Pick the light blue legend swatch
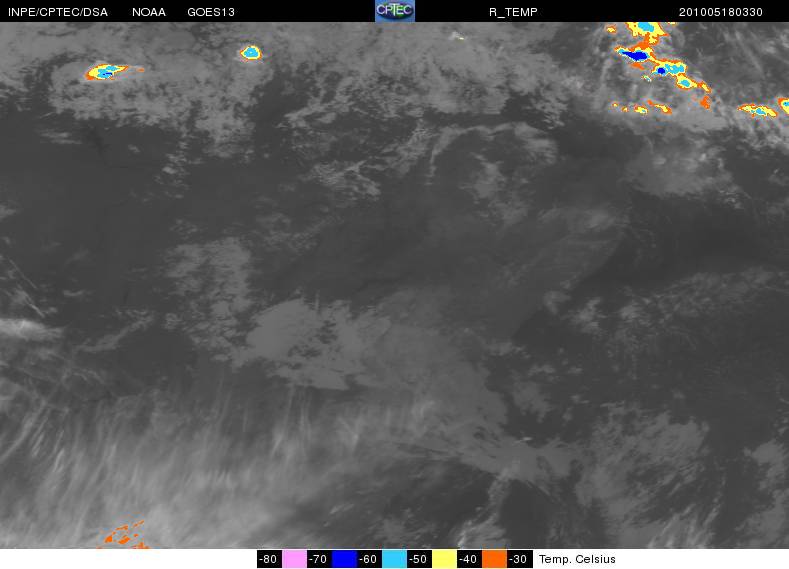 (x=394, y=559)
